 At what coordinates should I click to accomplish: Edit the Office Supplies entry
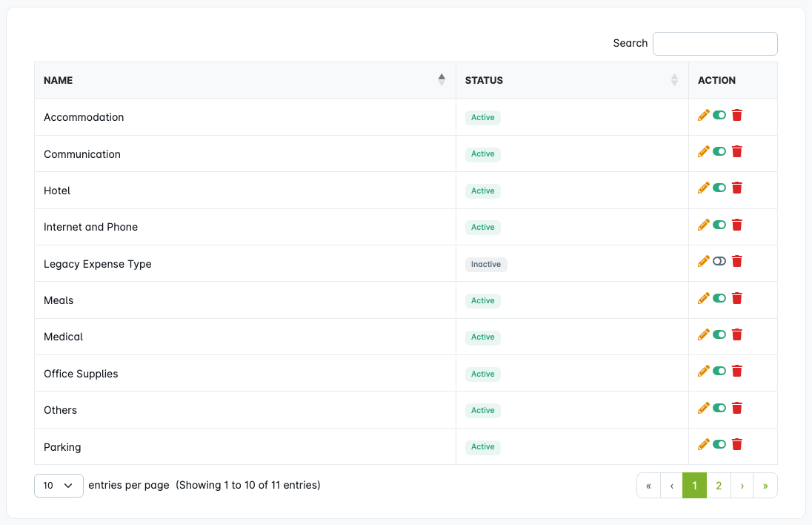tap(704, 371)
